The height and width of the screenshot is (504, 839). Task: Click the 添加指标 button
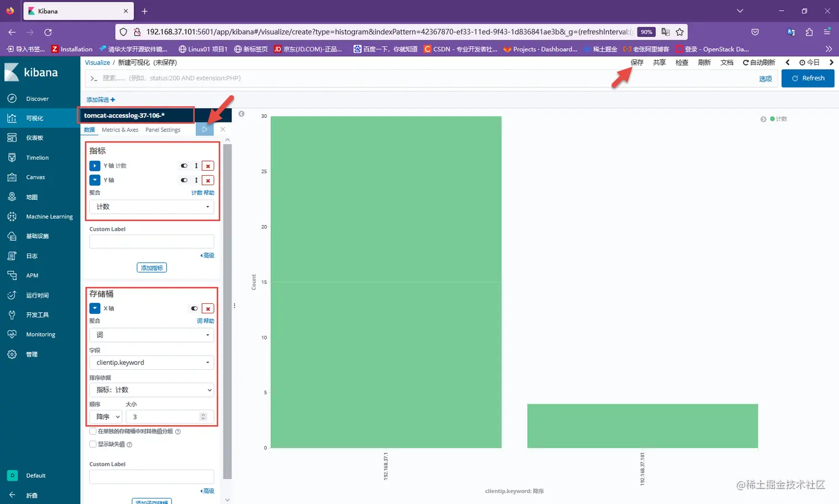(x=151, y=268)
